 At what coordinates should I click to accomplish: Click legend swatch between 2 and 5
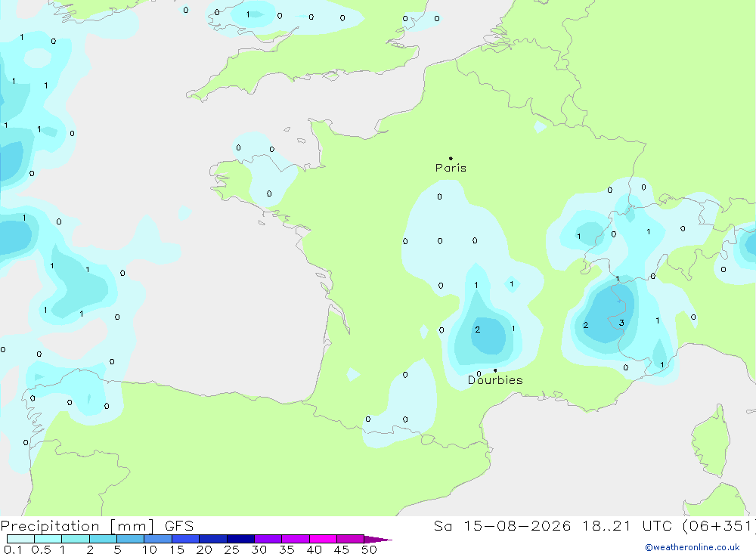[x=103, y=539]
